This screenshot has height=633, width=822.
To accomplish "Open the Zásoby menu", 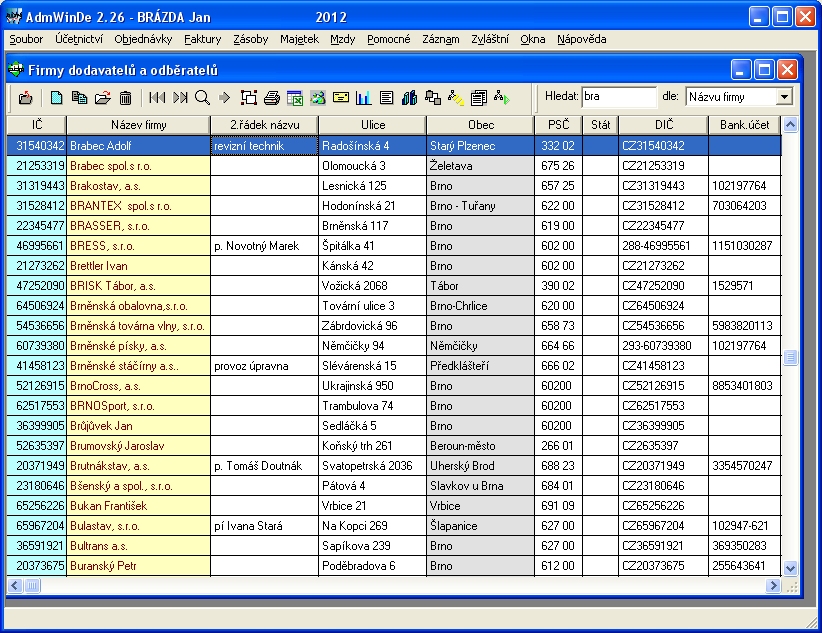I will tap(251, 39).
